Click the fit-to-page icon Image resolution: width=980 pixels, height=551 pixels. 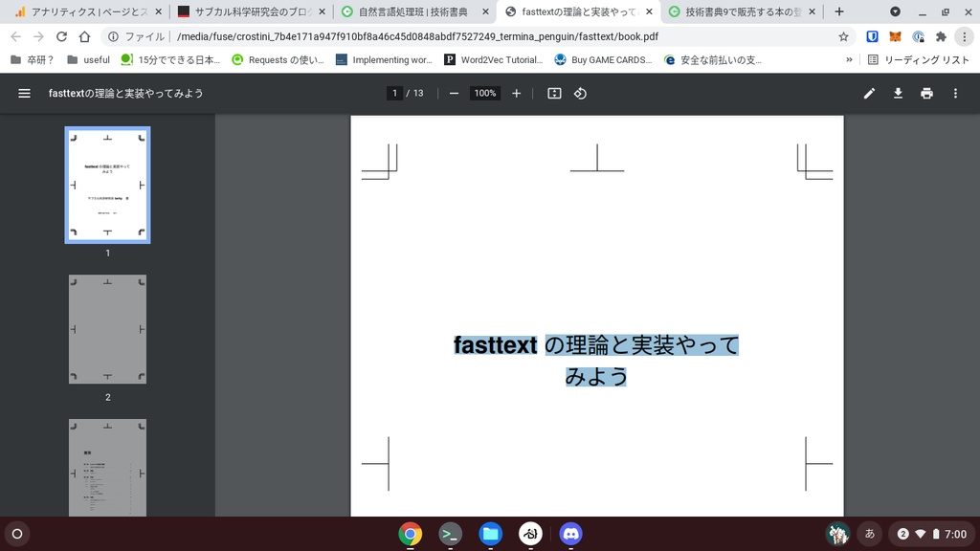(554, 93)
